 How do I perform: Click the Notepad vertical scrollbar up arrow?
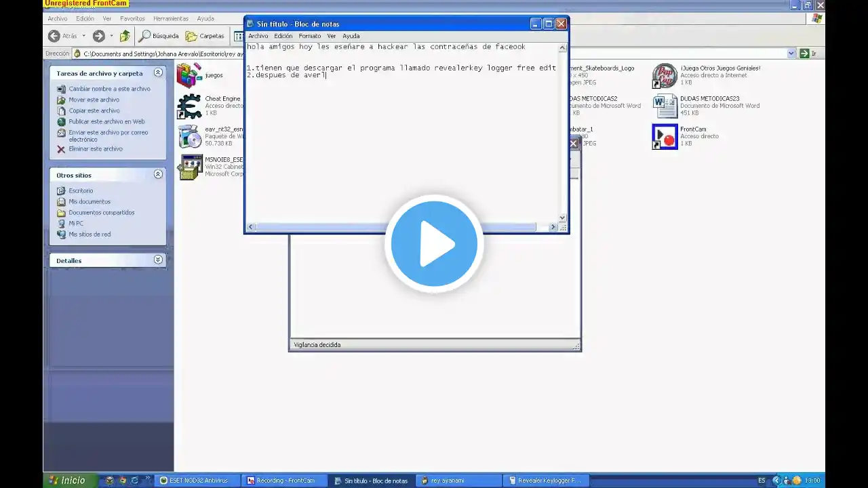pos(562,48)
